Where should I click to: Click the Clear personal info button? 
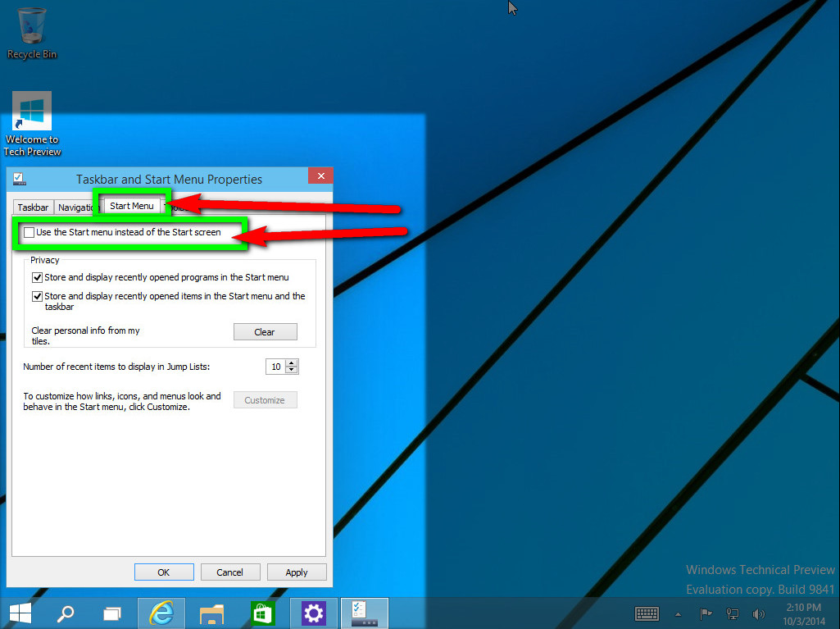pyautogui.click(x=265, y=332)
